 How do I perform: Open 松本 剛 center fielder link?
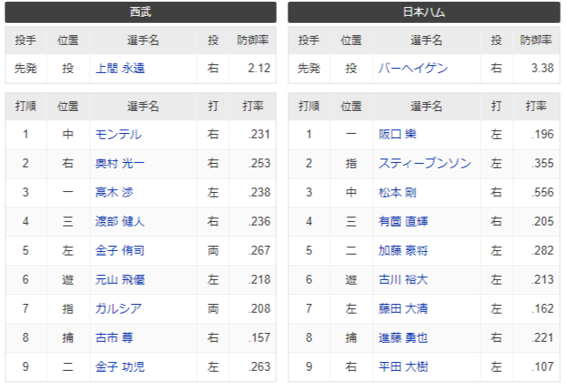397,192
